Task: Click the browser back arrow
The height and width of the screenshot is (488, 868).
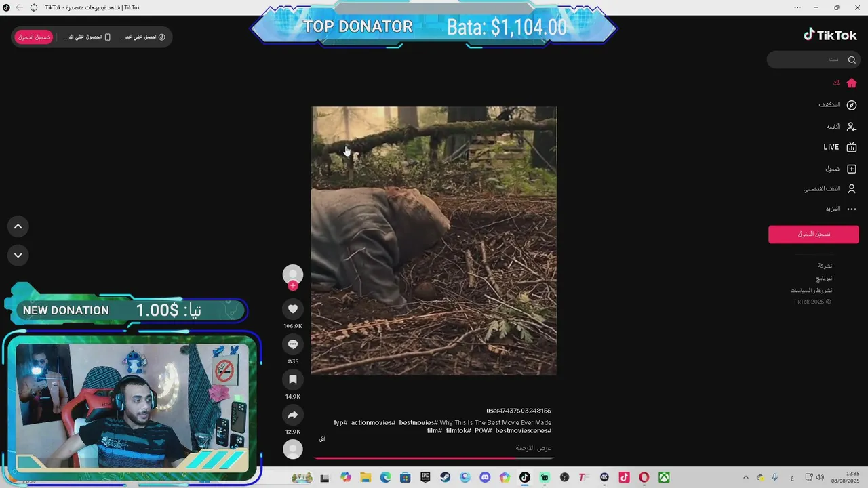Action: coord(19,7)
